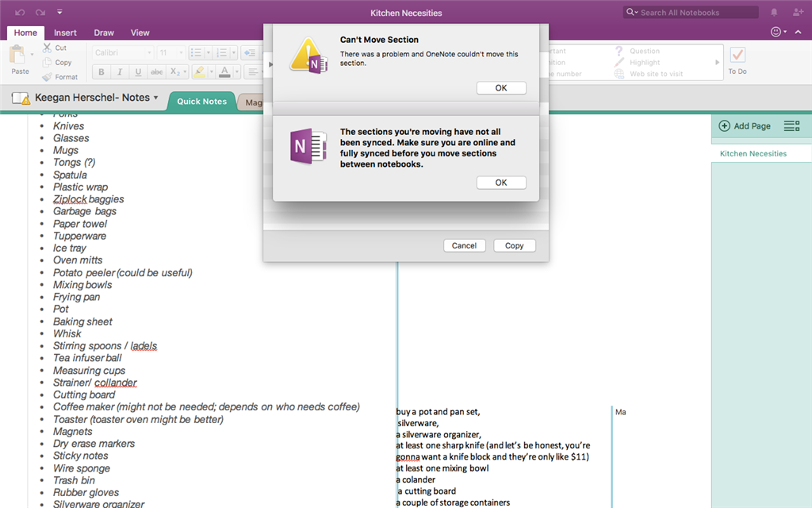Select the Question tag
Viewport: 812px width, 508px height.
[x=637, y=51]
